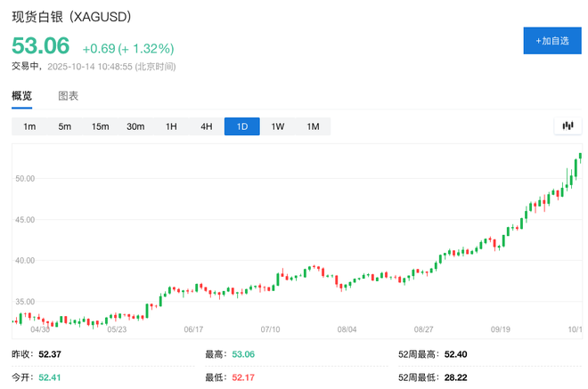Click the 今开 opening price 52.41
The width and height of the screenshot is (588, 389).
tap(50, 377)
